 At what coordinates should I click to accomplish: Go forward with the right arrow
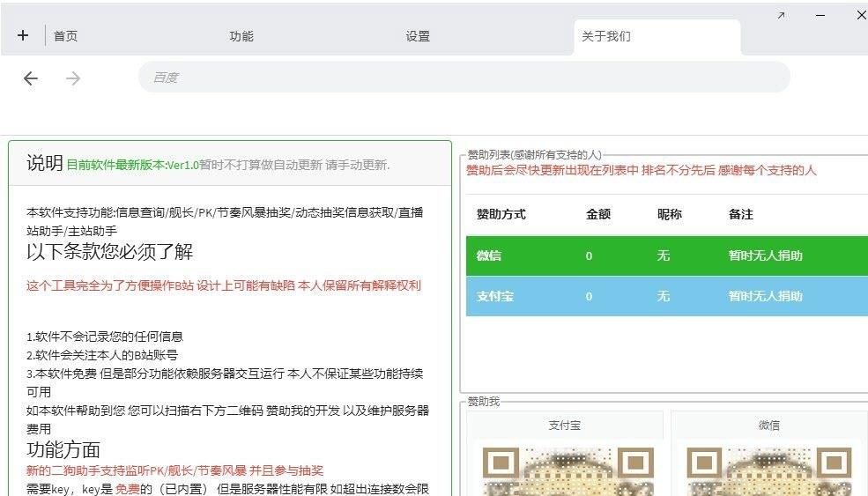pyautogui.click(x=73, y=78)
